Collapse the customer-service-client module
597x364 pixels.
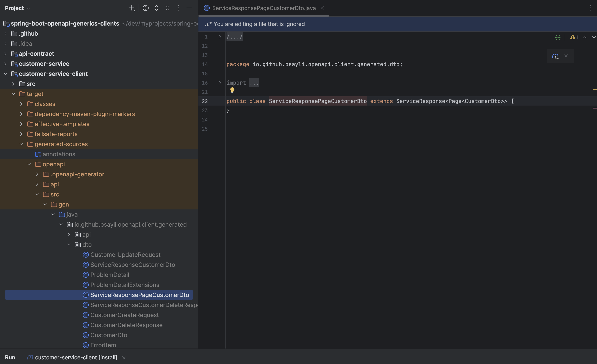point(5,74)
